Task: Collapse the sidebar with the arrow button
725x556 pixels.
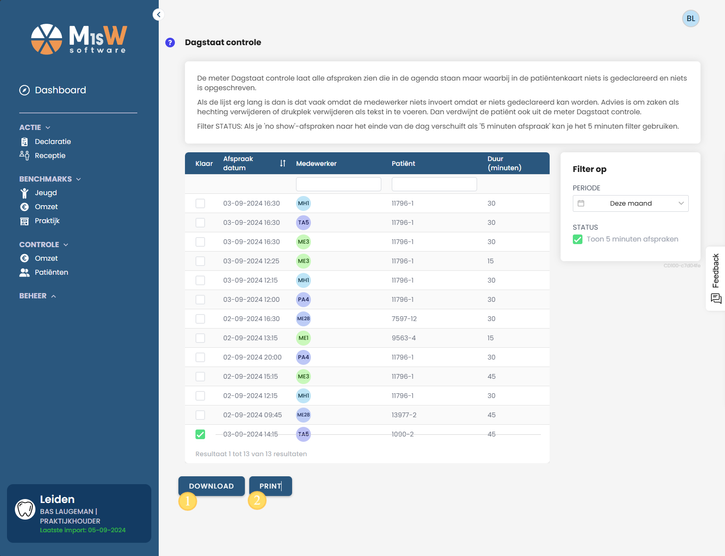Action: [158, 15]
